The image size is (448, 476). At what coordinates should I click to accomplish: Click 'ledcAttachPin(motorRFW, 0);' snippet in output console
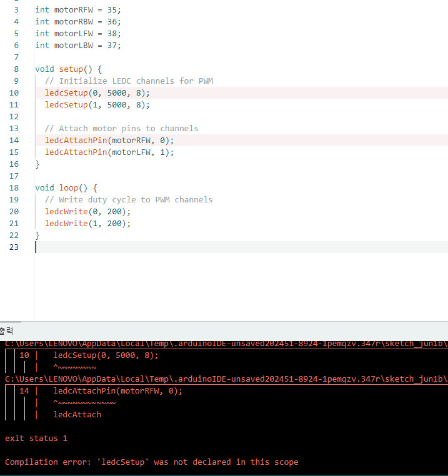point(118,390)
